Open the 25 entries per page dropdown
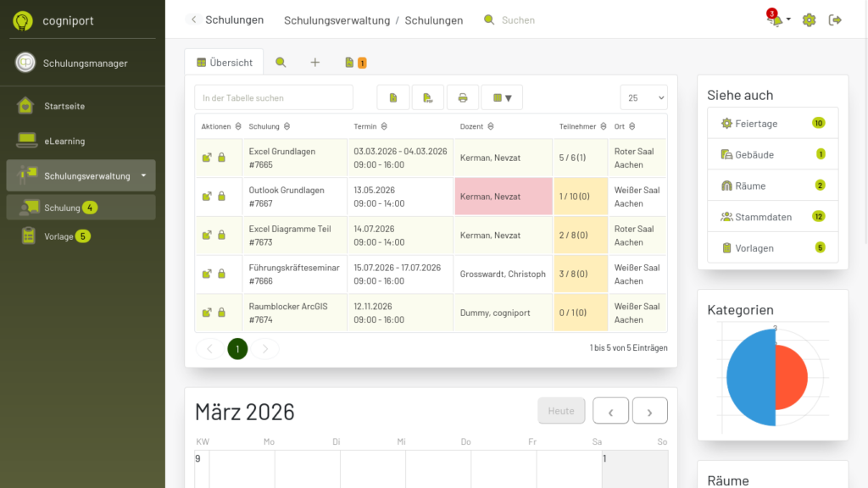868x488 pixels. (643, 97)
